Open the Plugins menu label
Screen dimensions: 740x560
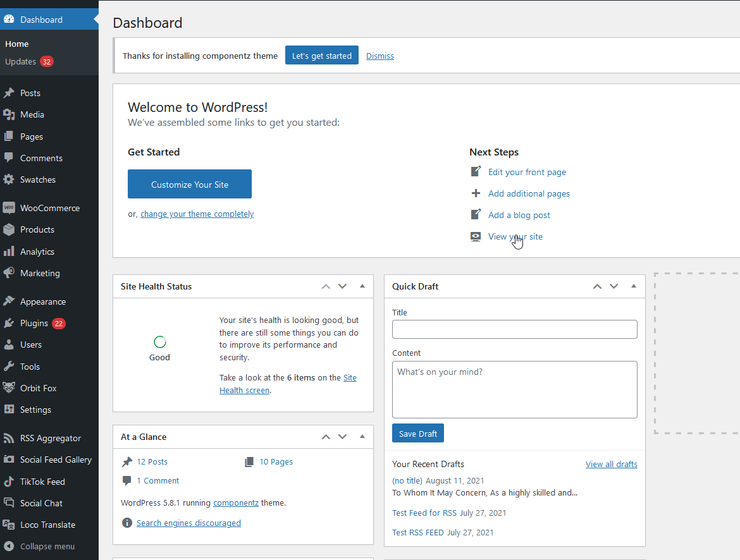pos(34,323)
